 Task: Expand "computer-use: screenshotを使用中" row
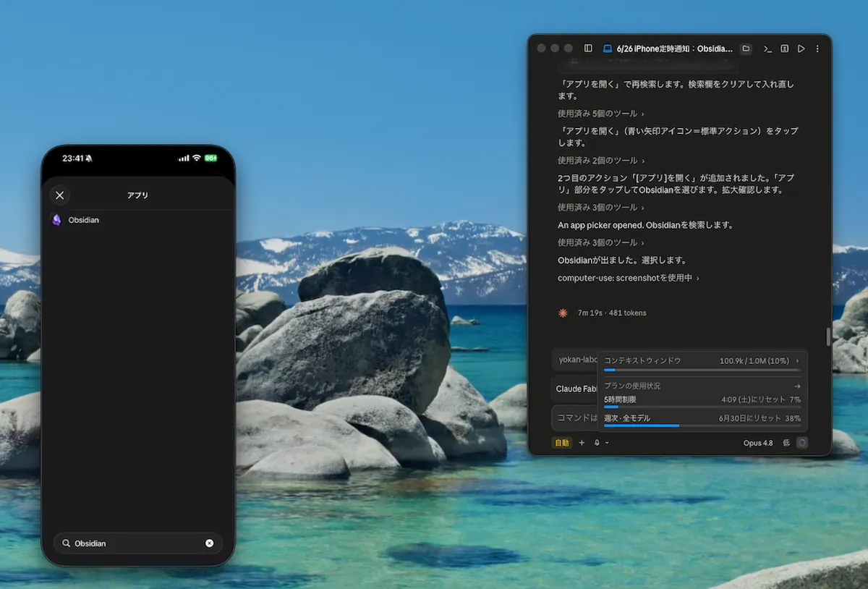(x=628, y=278)
